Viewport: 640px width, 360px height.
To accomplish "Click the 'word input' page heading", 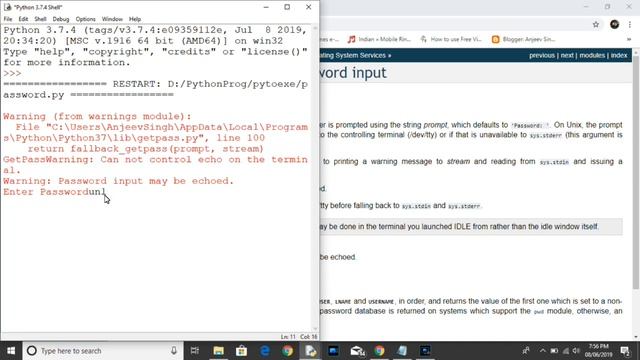I will click(x=353, y=73).
